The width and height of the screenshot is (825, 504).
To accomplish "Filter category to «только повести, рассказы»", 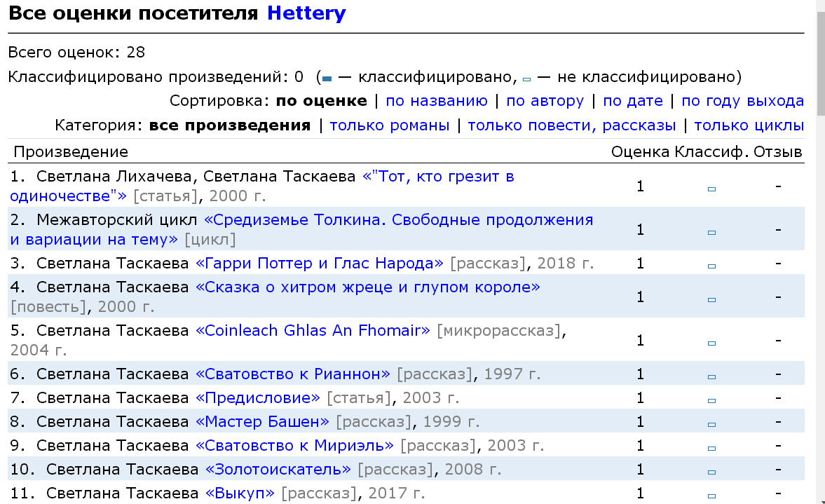I will (571, 125).
